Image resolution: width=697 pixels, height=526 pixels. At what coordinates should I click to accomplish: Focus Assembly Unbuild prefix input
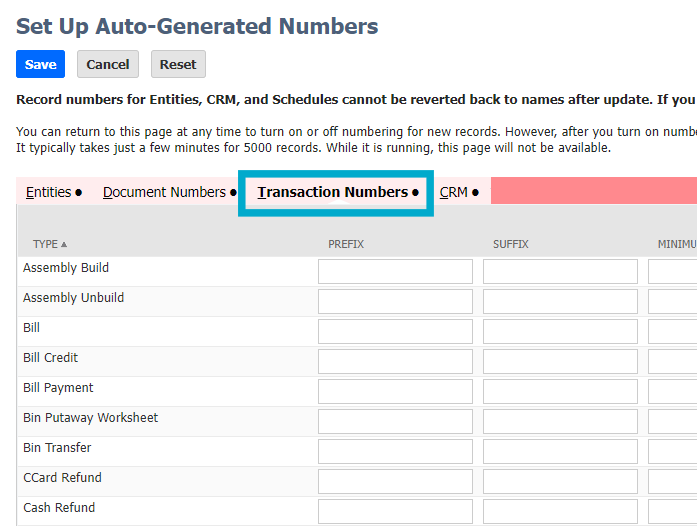coord(395,302)
